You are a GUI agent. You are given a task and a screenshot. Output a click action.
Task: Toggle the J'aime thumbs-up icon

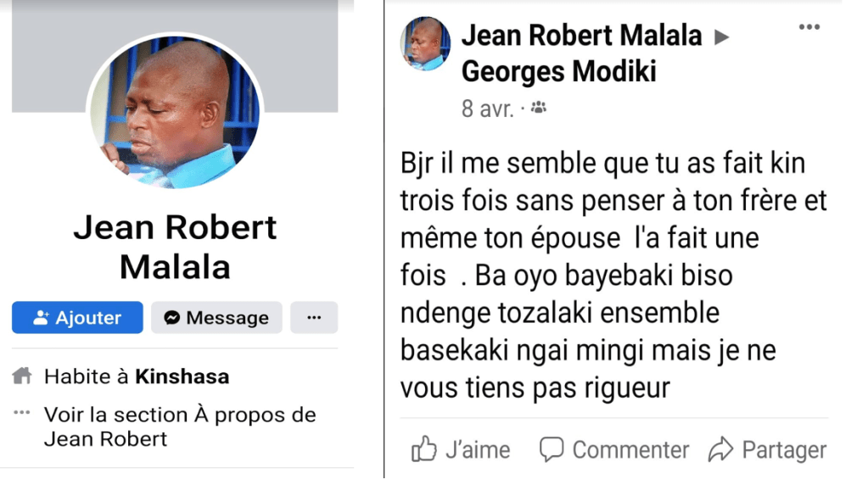pos(423,449)
